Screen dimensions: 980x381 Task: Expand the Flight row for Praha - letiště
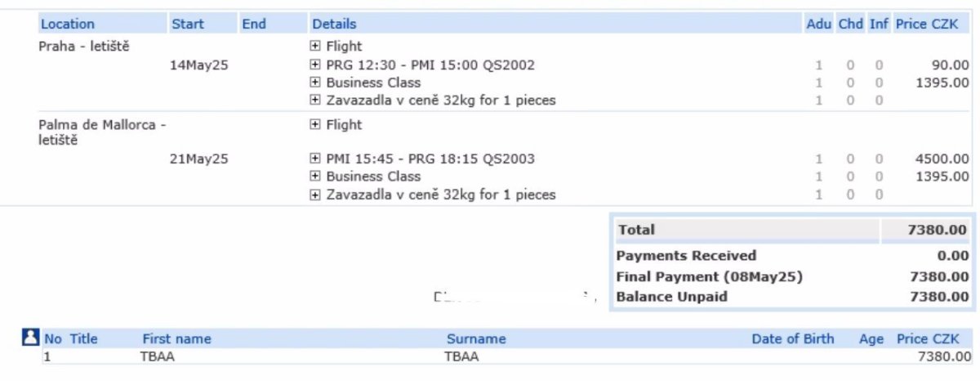(x=315, y=47)
